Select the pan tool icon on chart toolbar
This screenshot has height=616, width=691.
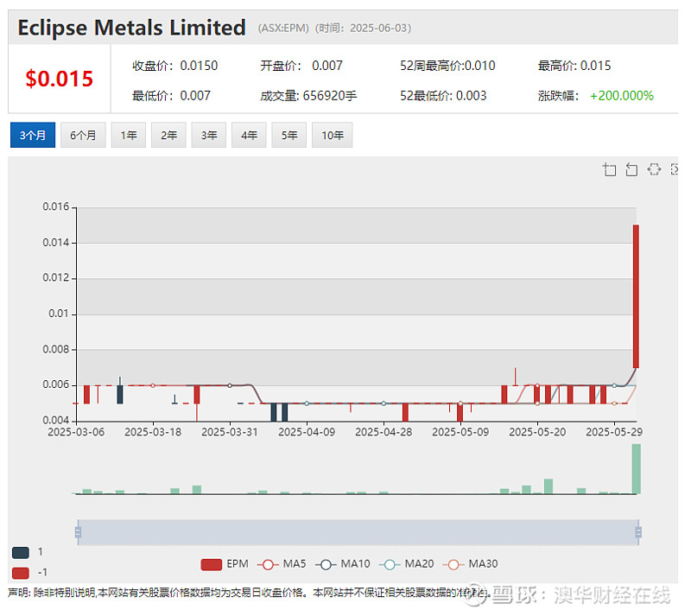[x=654, y=169]
